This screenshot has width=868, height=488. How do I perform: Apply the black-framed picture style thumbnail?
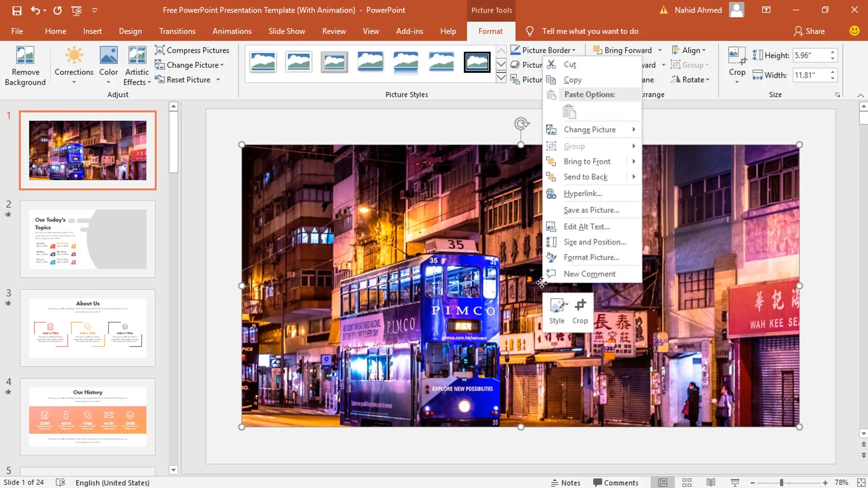click(477, 62)
